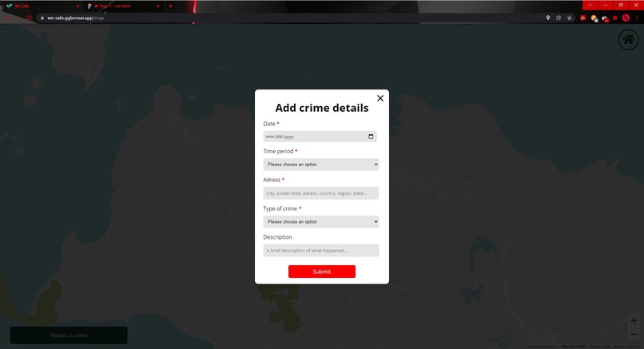Focus the Date input field
The width and height of the screenshot is (644, 349).
click(x=320, y=137)
